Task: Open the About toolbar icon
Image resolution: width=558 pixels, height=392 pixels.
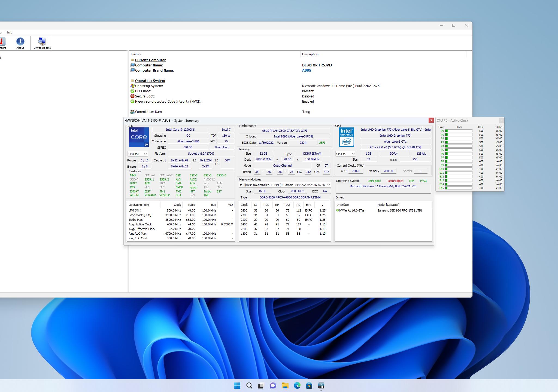Action: point(20,43)
